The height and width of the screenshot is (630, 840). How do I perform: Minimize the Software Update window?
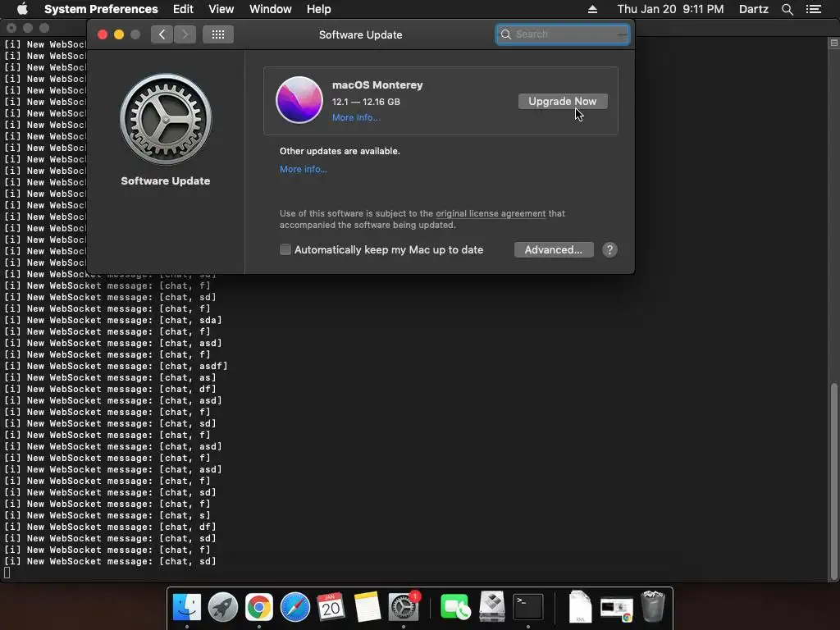(x=119, y=34)
